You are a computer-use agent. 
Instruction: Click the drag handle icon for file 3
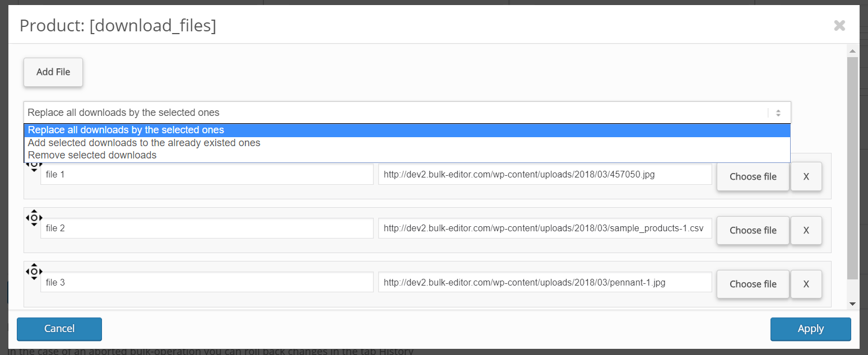point(34,272)
